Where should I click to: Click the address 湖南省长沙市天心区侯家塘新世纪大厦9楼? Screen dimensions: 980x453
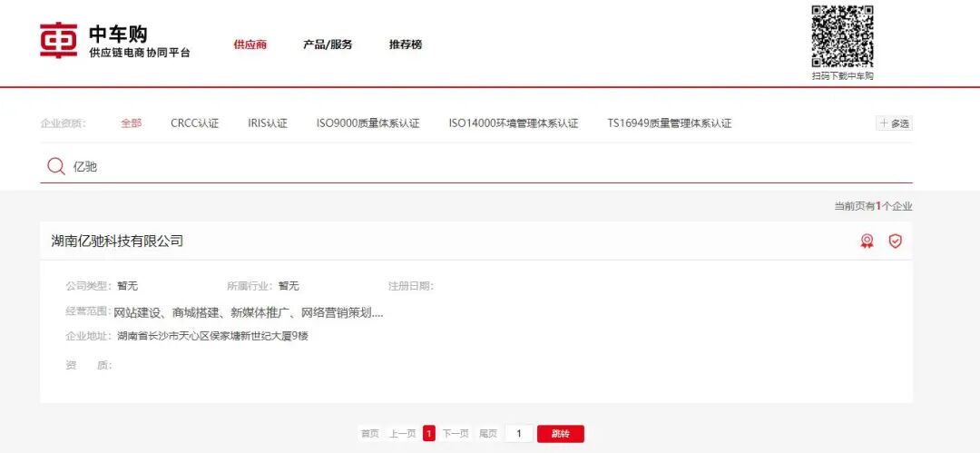[x=212, y=337]
